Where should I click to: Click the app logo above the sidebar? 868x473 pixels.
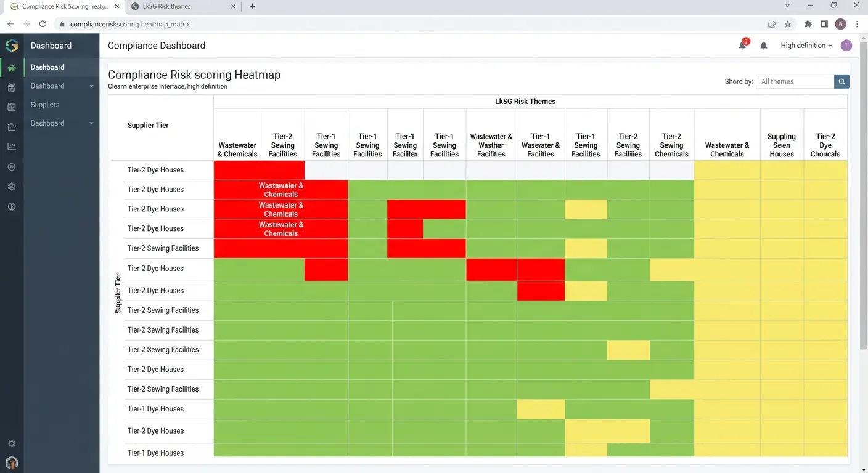12,46
